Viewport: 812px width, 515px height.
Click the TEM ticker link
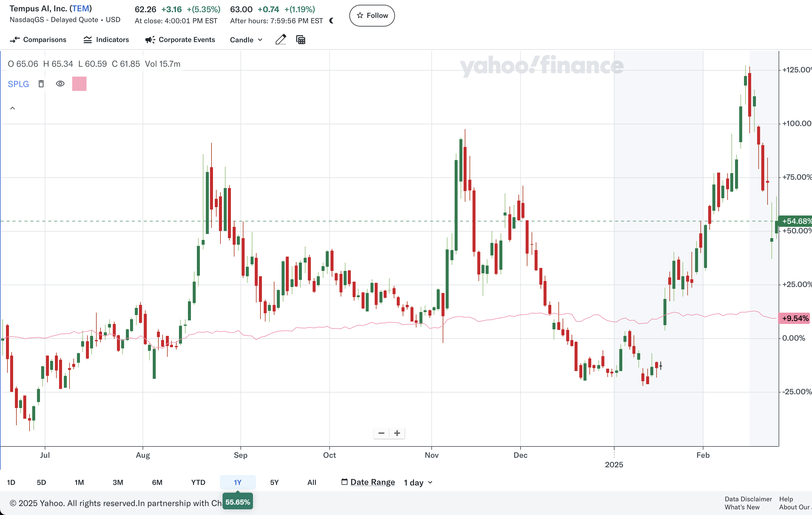tap(81, 8)
